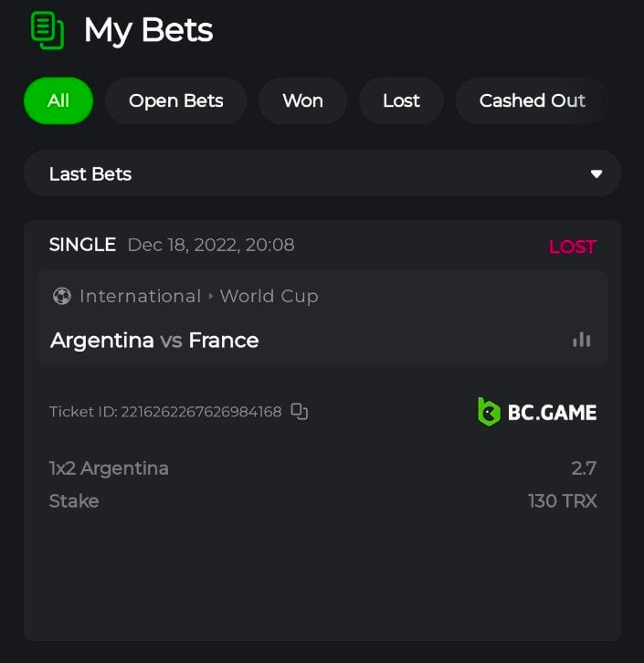
Task: Click the My Bets ticket icon
Action: pyautogui.click(x=47, y=30)
